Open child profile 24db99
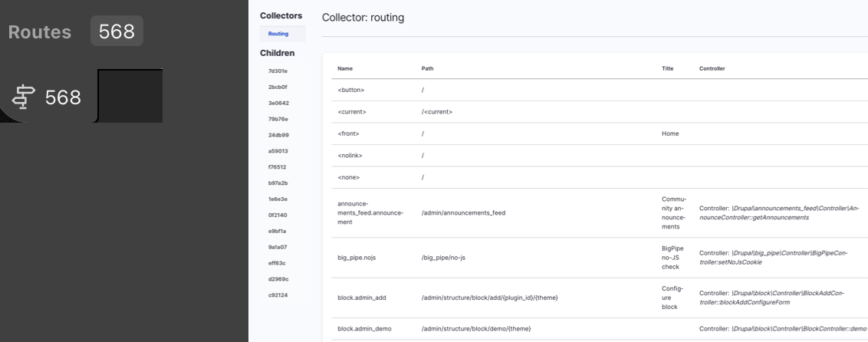868x342 pixels. 278,135
